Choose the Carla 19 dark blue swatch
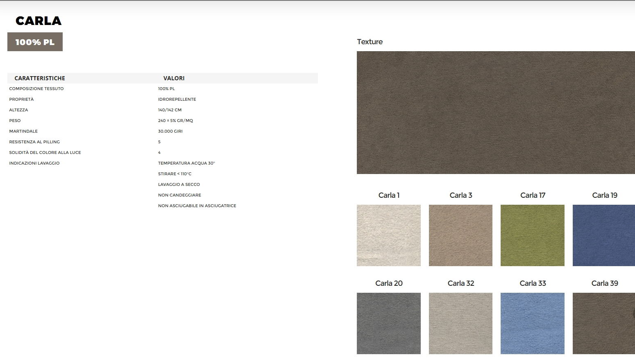 tap(604, 235)
